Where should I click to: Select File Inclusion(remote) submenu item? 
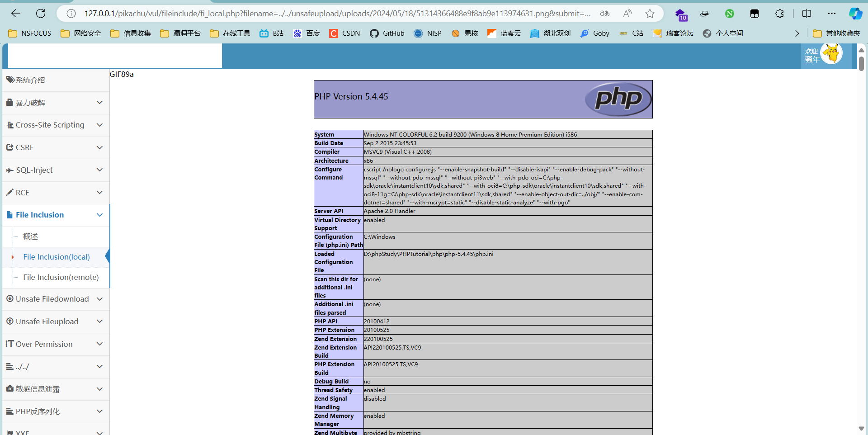tap(61, 277)
